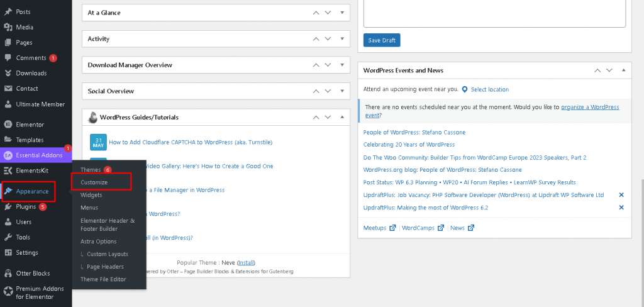This screenshot has width=644, height=307.
Task: Toggle the At a Glance panel open
Action: 342,13
